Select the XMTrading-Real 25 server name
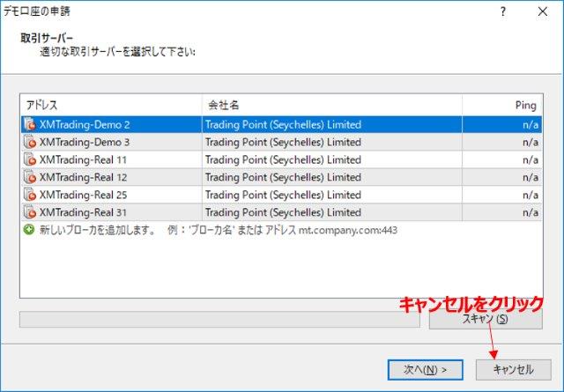Viewport: 564px width, 392px height. pyautogui.click(x=83, y=195)
